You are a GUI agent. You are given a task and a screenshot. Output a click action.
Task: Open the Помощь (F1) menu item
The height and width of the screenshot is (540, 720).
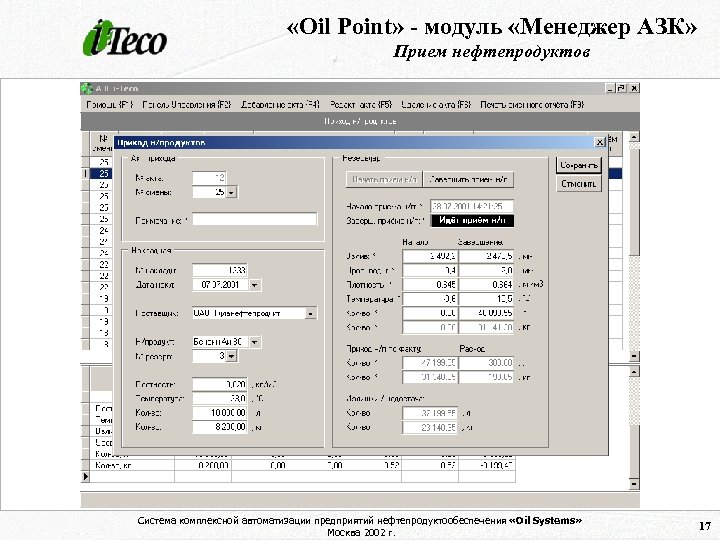(x=110, y=105)
